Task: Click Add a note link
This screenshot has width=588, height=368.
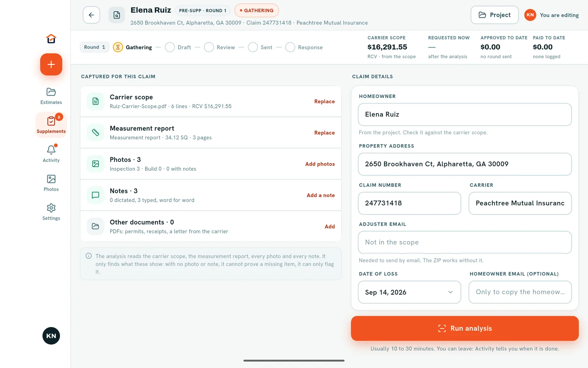Action: click(x=321, y=195)
